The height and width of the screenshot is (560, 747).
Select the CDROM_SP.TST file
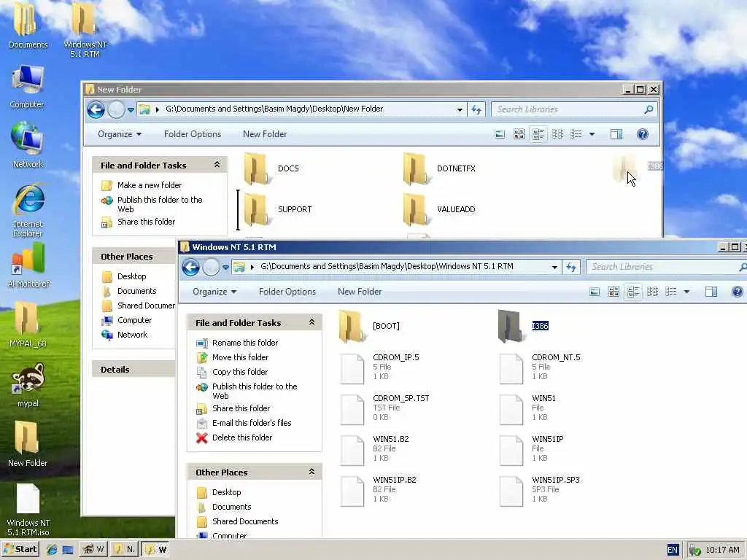pyautogui.click(x=385, y=408)
